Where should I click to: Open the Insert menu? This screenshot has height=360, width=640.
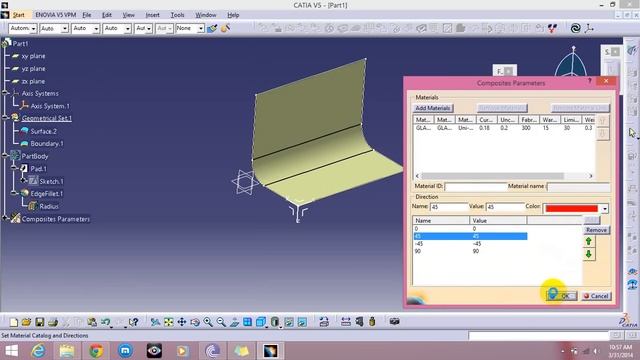coord(152,15)
